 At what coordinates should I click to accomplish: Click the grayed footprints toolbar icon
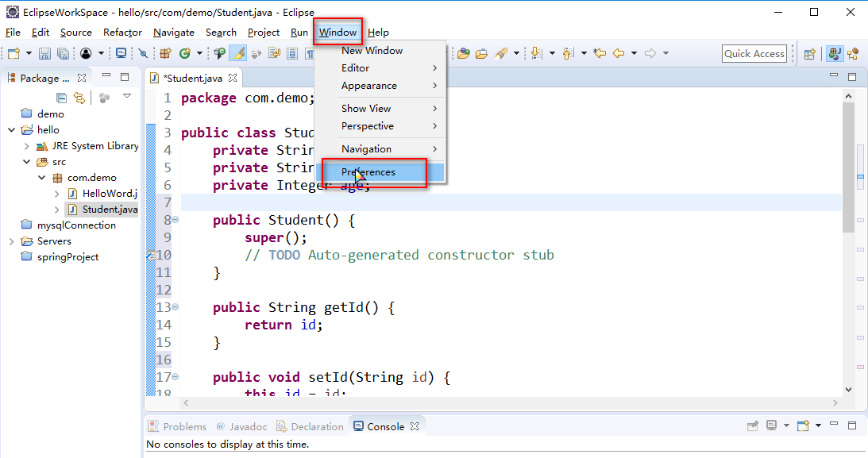[257, 53]
